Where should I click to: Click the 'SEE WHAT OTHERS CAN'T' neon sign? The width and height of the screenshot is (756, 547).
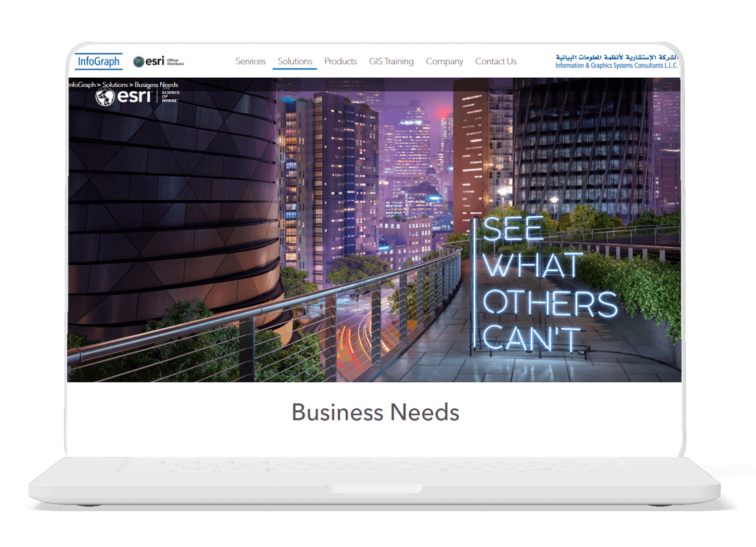tap(544, 284)
